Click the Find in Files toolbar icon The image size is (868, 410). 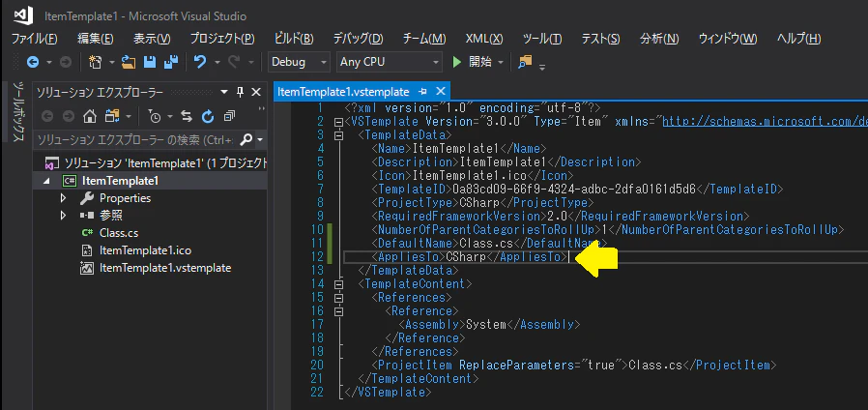pyautogui.click(x=525, y=62)
